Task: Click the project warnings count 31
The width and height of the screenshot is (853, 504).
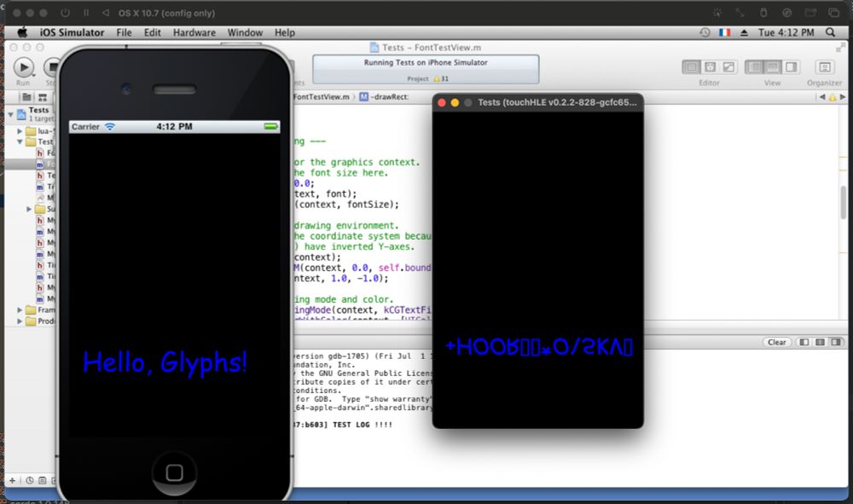Action: pyautogui.click(x=441, y=78)
